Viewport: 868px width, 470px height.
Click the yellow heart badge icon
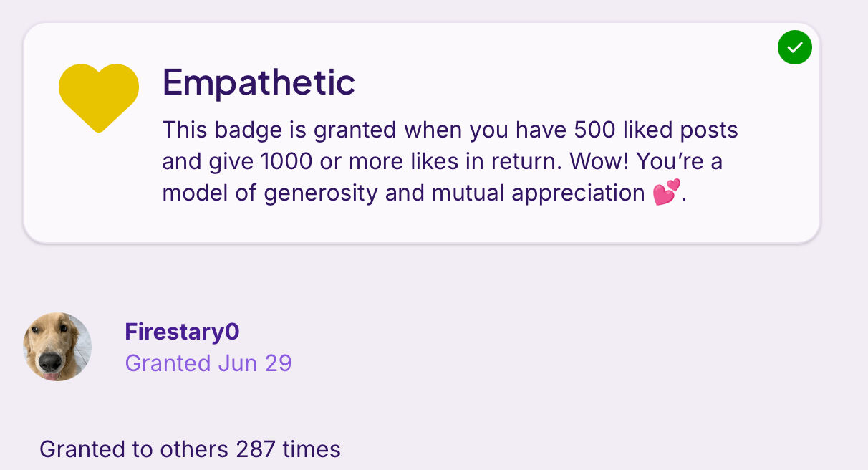[99, 98]
